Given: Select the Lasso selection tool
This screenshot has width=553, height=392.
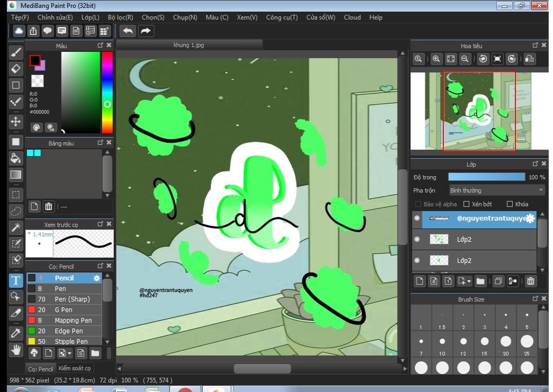Looking at the screenshot, I should point(16,211).
